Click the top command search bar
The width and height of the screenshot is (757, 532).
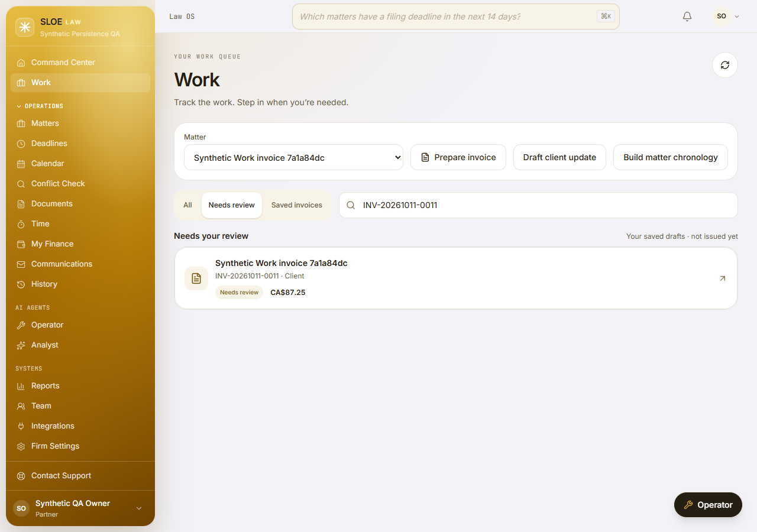pos(456,17)
